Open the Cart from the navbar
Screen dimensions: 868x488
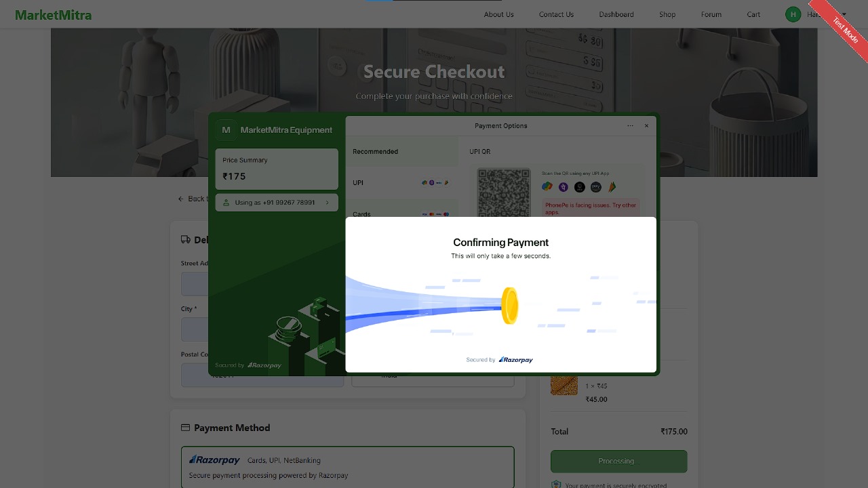[x=754, y=14]
